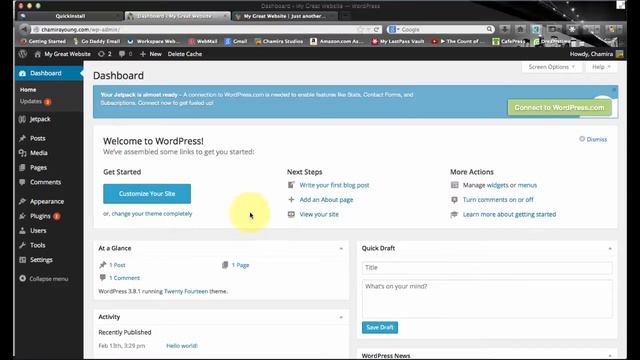Open the Updates submenu item

[35, 102]
